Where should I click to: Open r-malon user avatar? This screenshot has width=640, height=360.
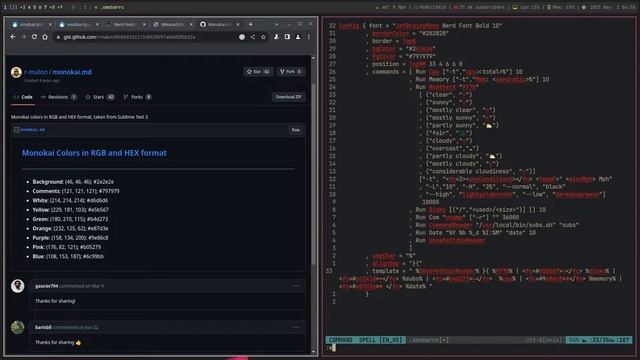(16, 72)
